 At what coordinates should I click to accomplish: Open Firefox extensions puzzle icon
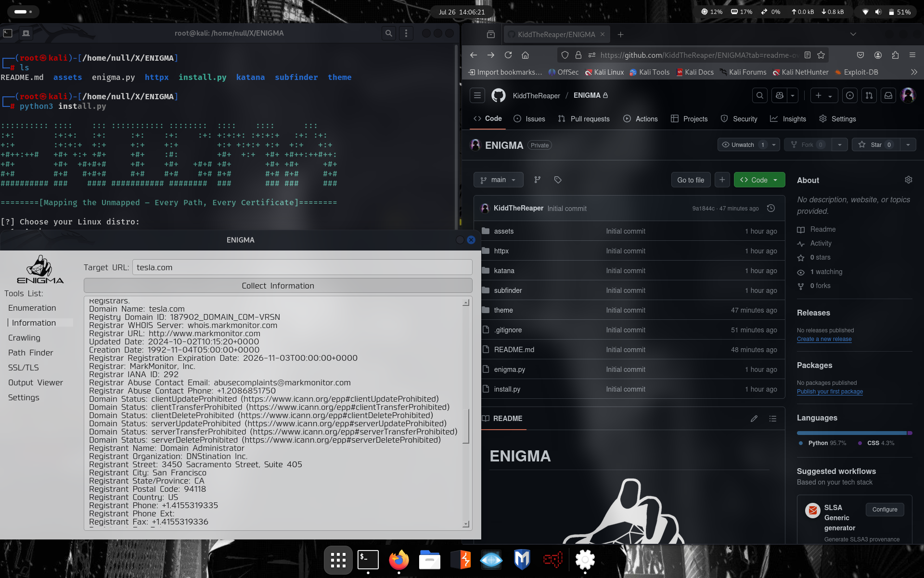pyautogui.click(x=895, y=55)
